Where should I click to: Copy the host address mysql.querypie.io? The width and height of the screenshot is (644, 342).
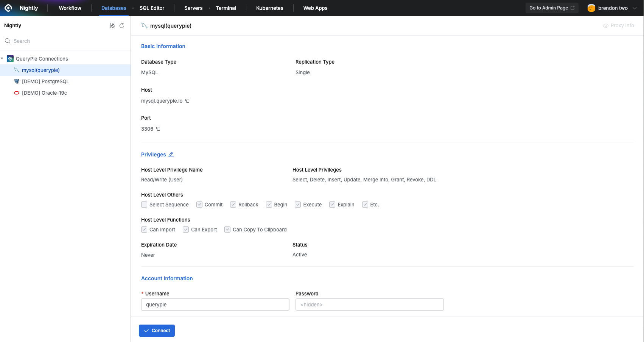pos(187,101)
